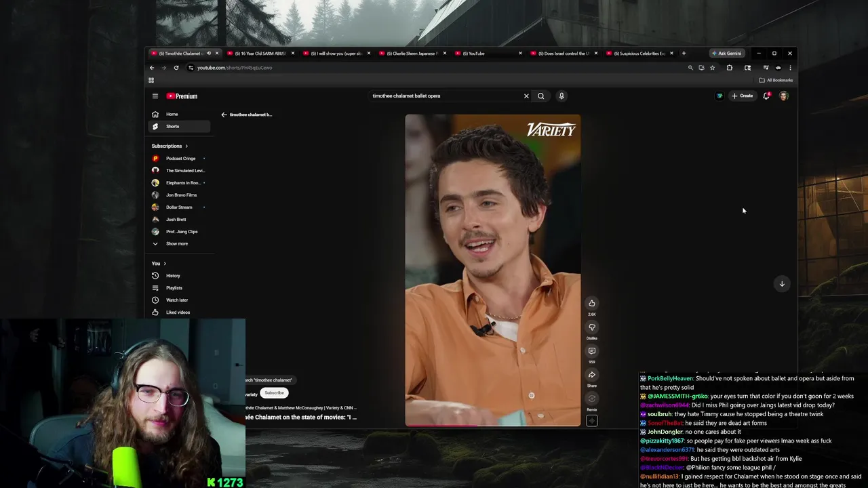This screenshot has height=488, width=868.
Task: Click the browser address bar URL
Action: coord(235,68)
